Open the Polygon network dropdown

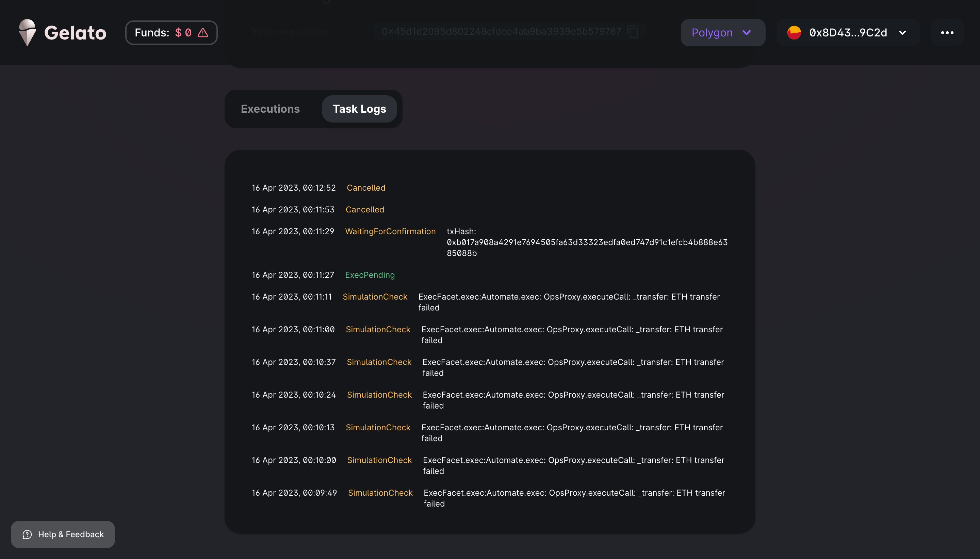tap(722, 33)
